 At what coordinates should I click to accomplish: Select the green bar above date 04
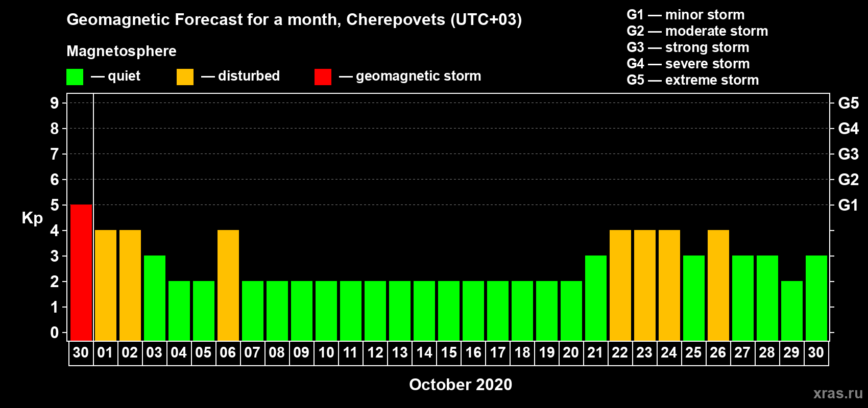tap(179, 311)
